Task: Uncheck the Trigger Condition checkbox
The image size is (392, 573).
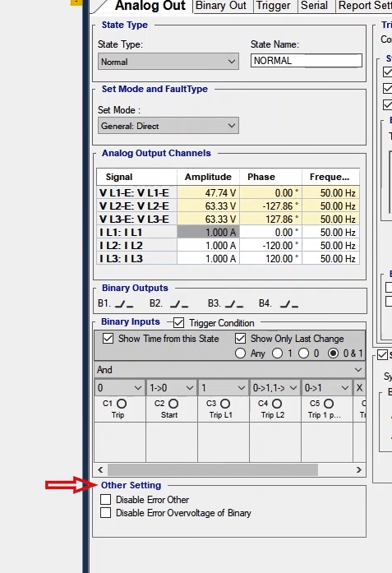Action: (178, 323)
